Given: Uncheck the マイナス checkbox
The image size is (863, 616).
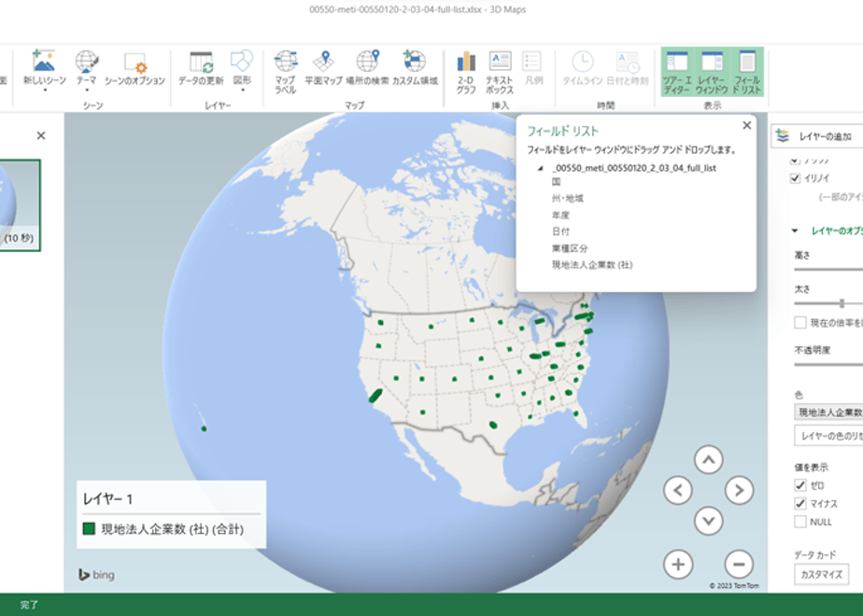Looking at the screenshot, I should pyautogui.click(x=800, y=503).
